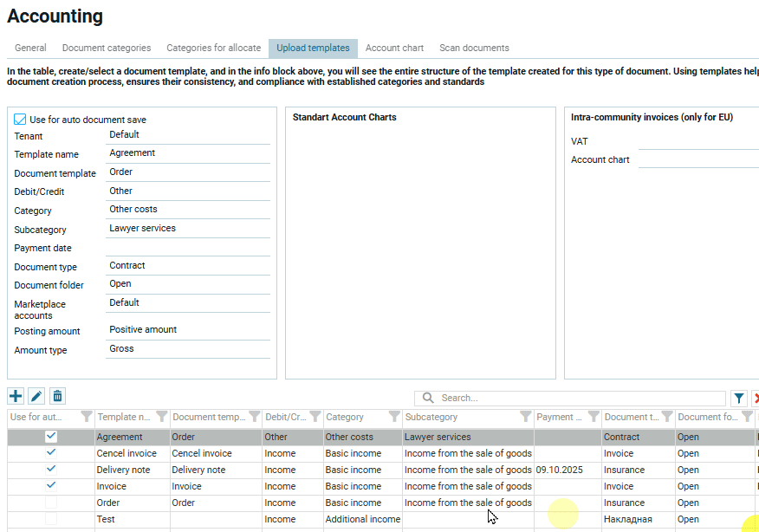Click the add new template plus icon
Image resolution: width=759 pixels, height=532 pixels.
tap(16, 396)
